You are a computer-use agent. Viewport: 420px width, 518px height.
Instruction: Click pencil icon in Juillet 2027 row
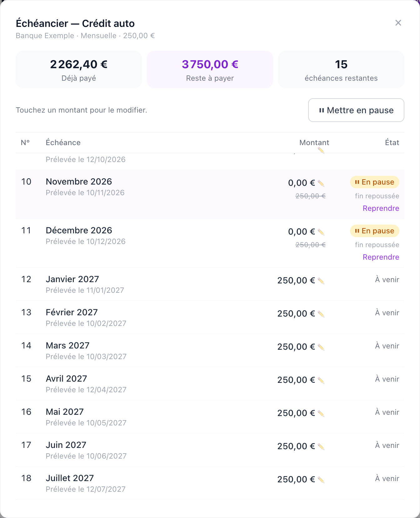point(321,480)
